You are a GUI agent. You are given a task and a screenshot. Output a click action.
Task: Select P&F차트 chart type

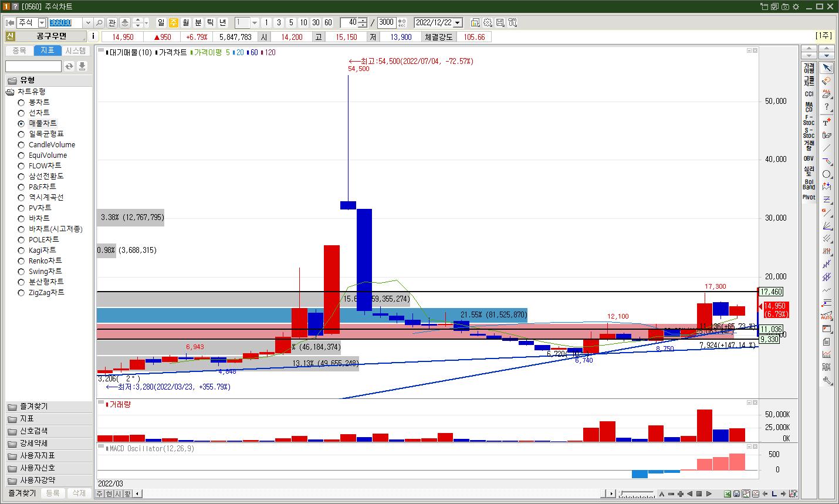(37, 187)
